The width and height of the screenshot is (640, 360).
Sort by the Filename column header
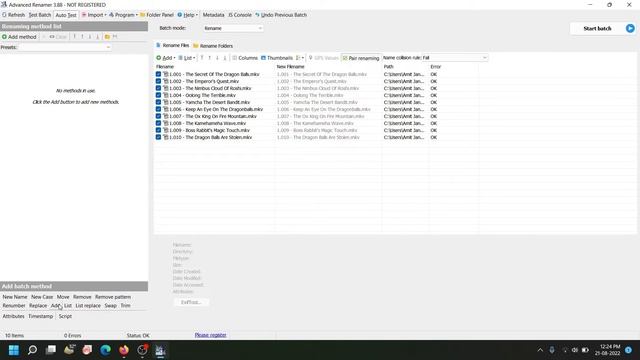coord(165,67)
